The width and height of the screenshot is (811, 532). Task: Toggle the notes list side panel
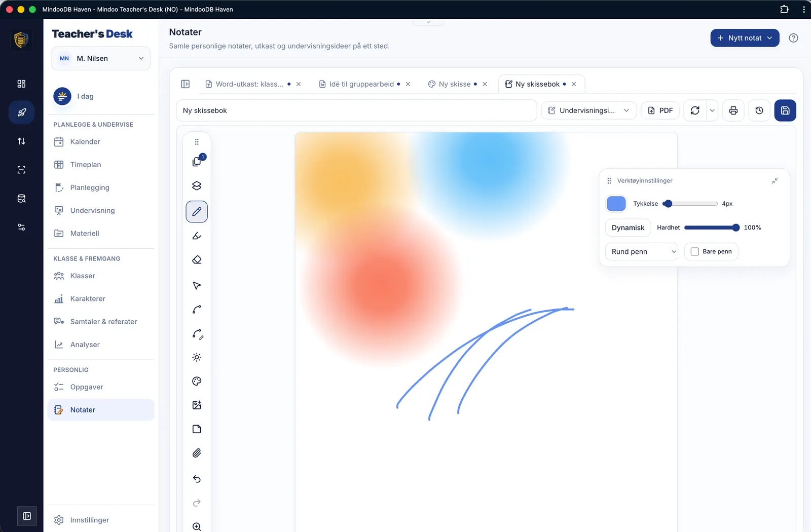(186, 84)
